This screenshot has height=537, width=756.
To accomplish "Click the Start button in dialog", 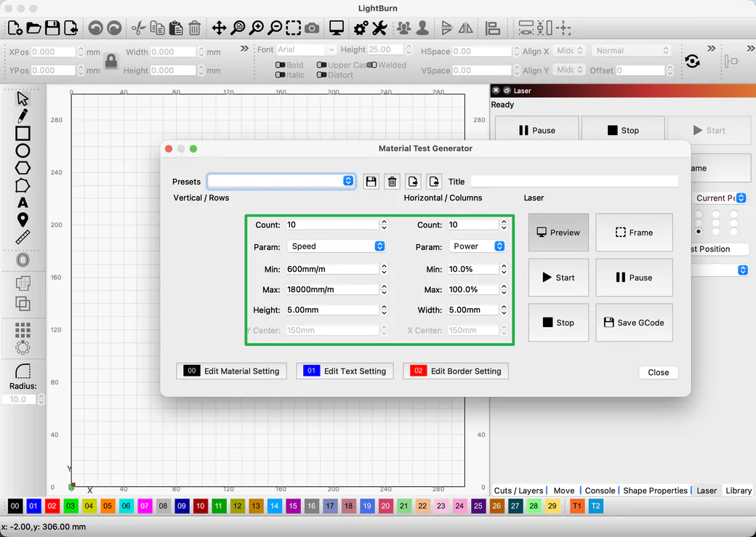I will pyautogui.click(x=558, y=277).
